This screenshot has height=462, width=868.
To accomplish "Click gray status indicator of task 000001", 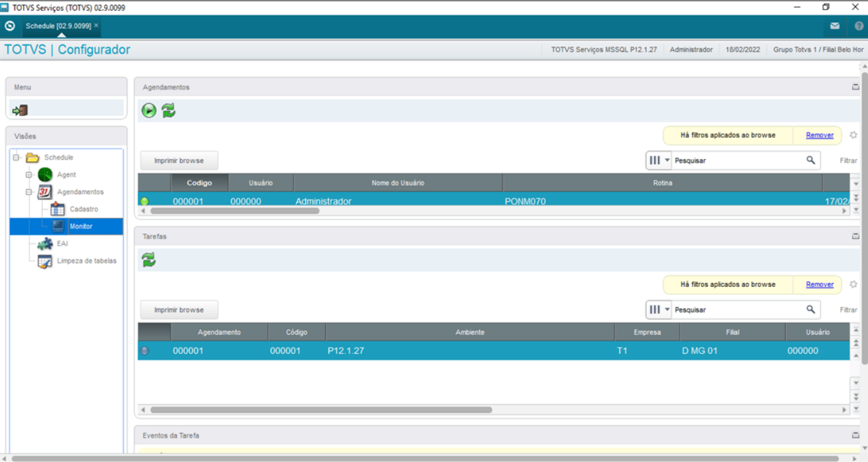I will click(145, 351).
